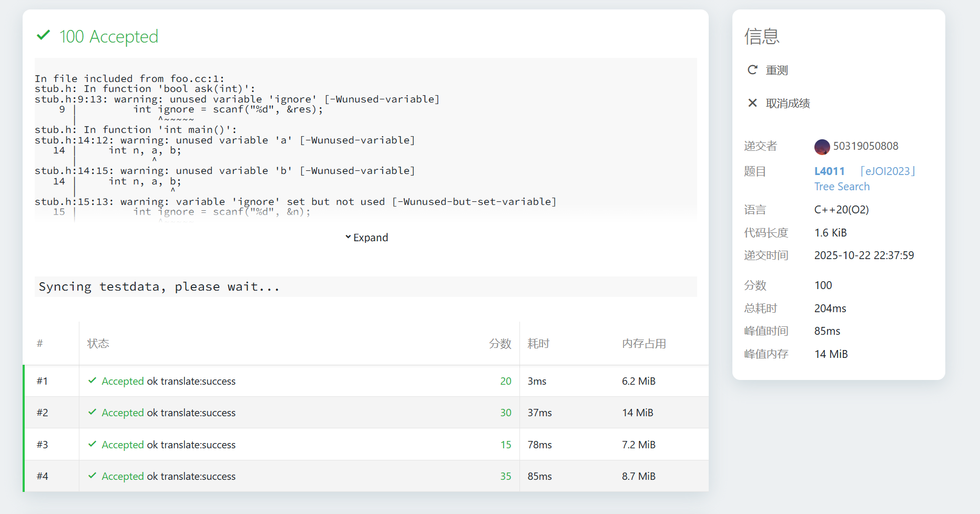Click the green checkmark beside 100 Accepted
This screenshot has height=514, width=980.
pos(43,36)
